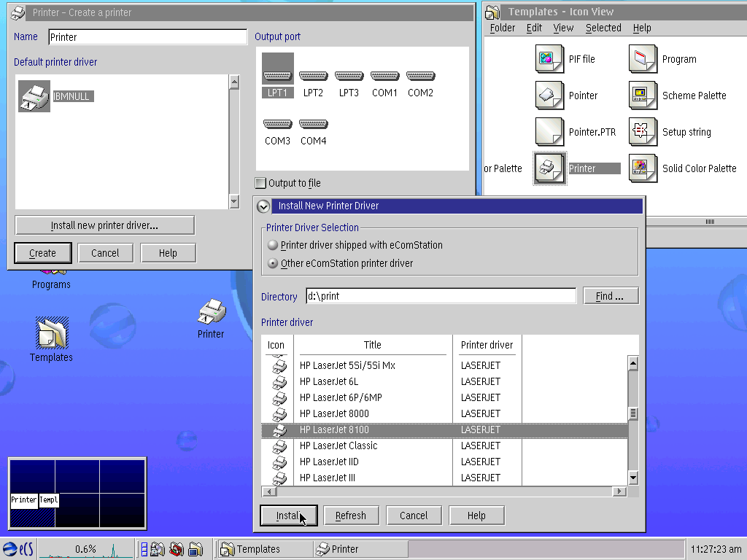Click the Printer dialog title bar icon
747x560 pixels.
pyautogui.click(x=18, y=12)
